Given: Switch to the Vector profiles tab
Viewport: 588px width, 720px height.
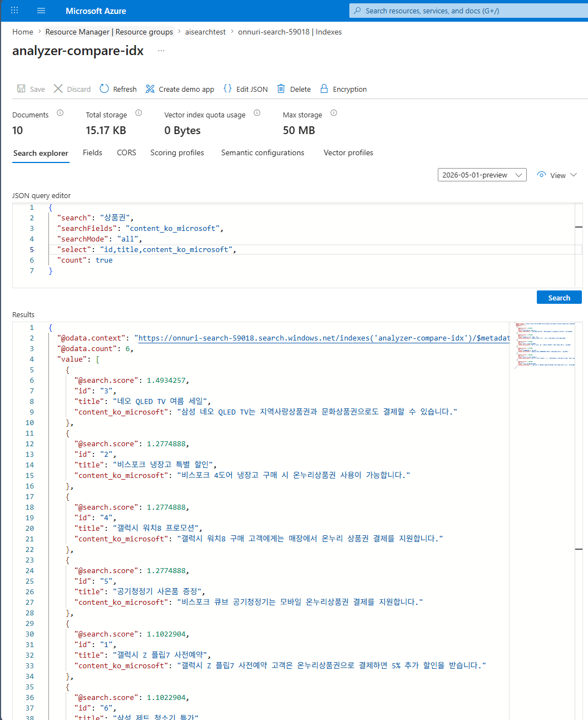Looking at the screenshot, I should (348, 152).
